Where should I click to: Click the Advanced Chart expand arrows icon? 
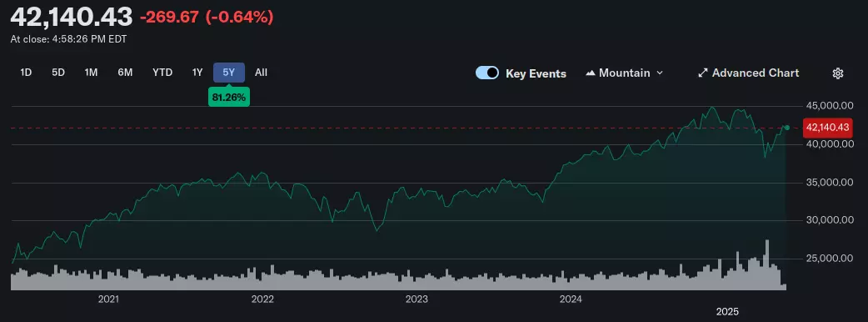pyautogui.click(x=703, y=73)
